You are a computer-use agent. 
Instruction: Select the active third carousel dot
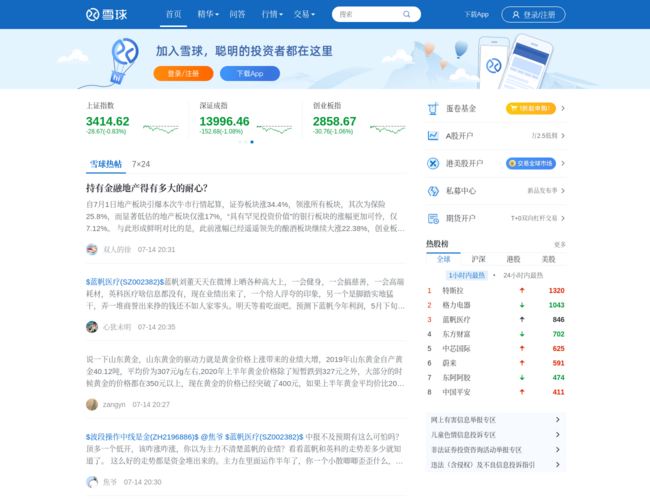coord(252,142)
